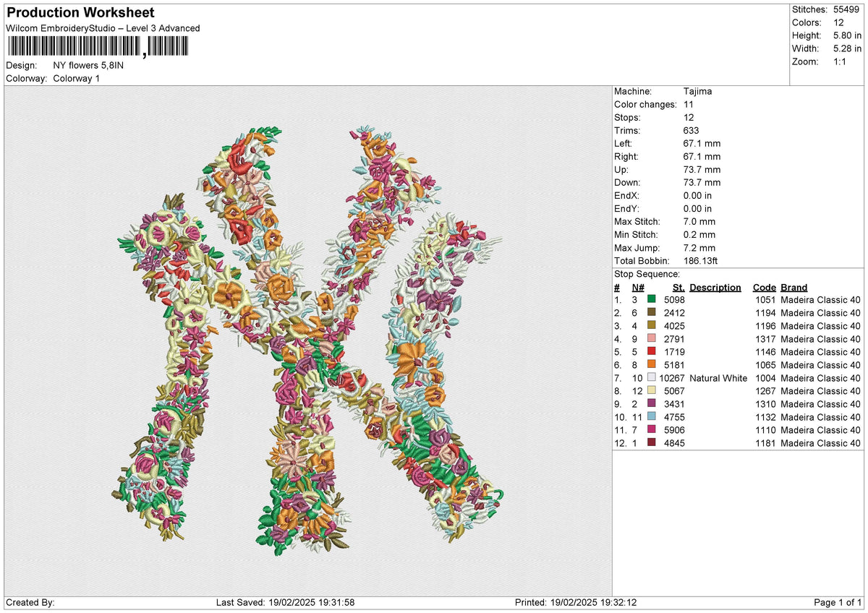Click the Color changes value 11

[688, 104]
